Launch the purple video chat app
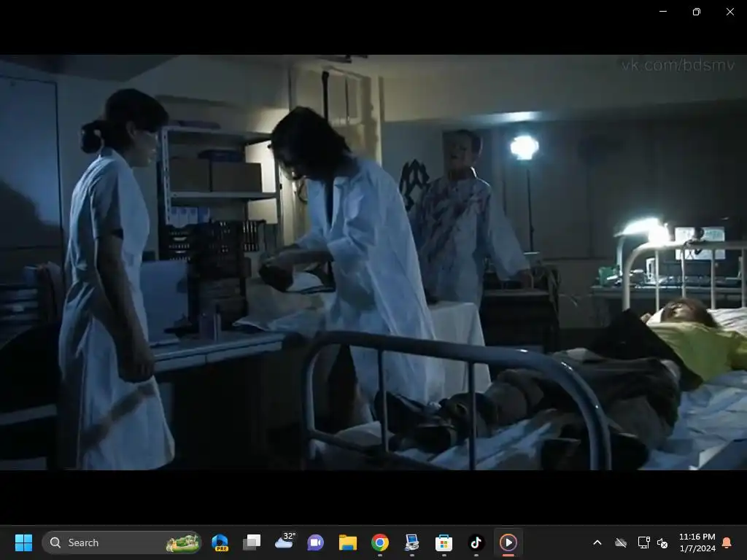The image size is (747, 560). 316,542
